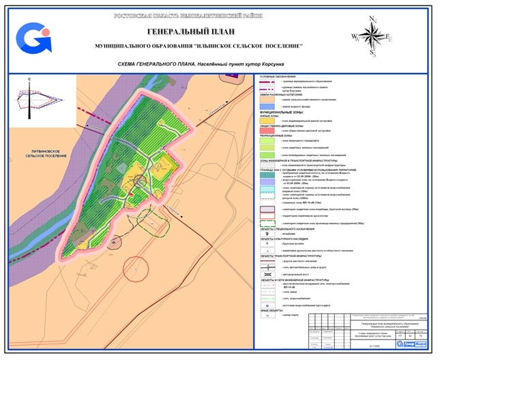Click the mass grave cross legend symbol
This screenshot has width=532, height=409.
267,243
